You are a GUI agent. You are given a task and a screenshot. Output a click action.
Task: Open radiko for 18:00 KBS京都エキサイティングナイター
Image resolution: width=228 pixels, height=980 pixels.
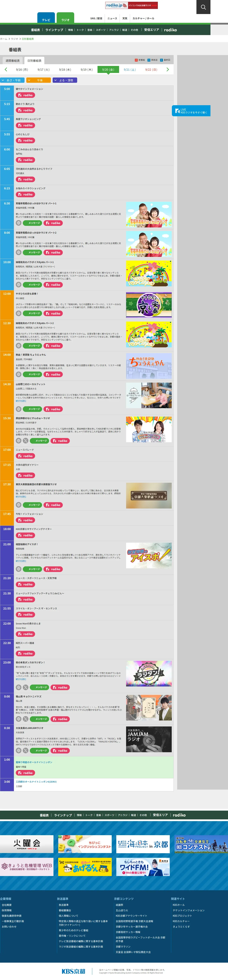(25, 535)
